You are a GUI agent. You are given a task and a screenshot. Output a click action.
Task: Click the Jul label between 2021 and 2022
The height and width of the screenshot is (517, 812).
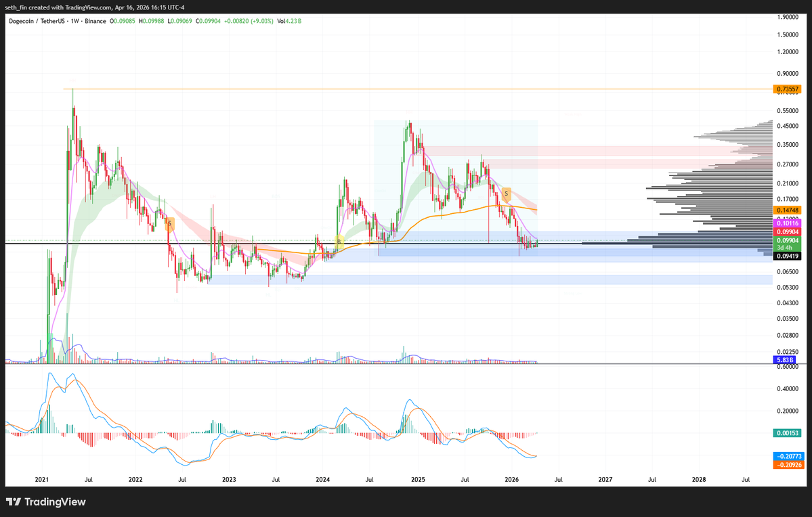tap(89, 480)
